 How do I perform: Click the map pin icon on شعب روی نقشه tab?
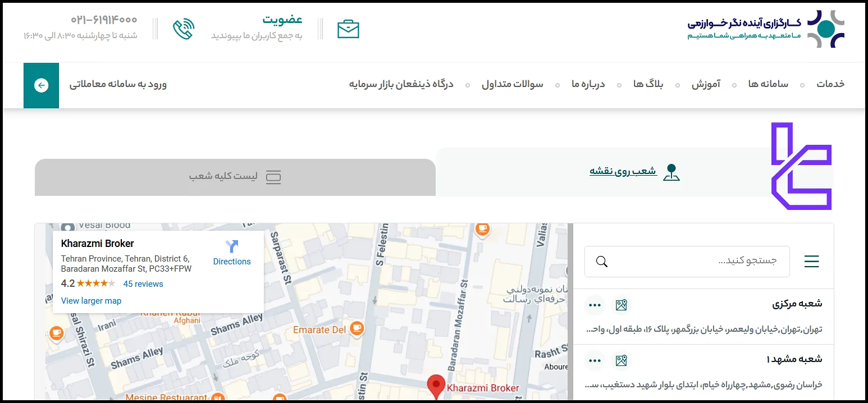pos(671,173)
